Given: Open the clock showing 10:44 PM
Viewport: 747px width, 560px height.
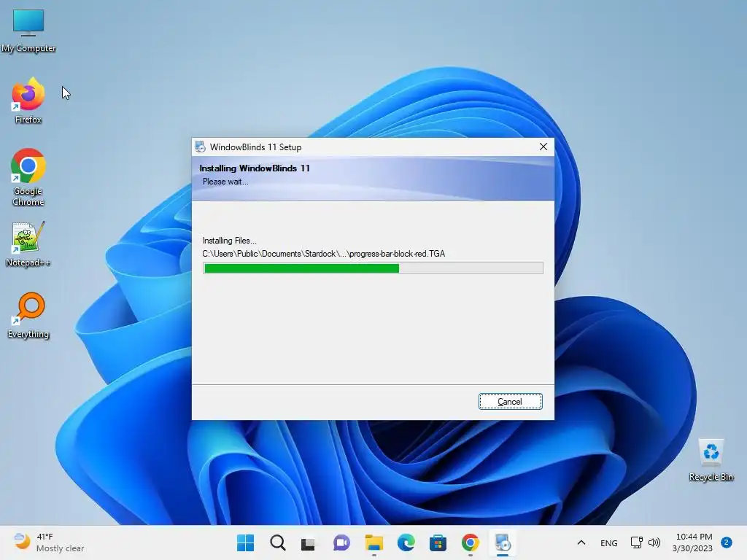Looking at the screenshot, I should click(692, 542).
